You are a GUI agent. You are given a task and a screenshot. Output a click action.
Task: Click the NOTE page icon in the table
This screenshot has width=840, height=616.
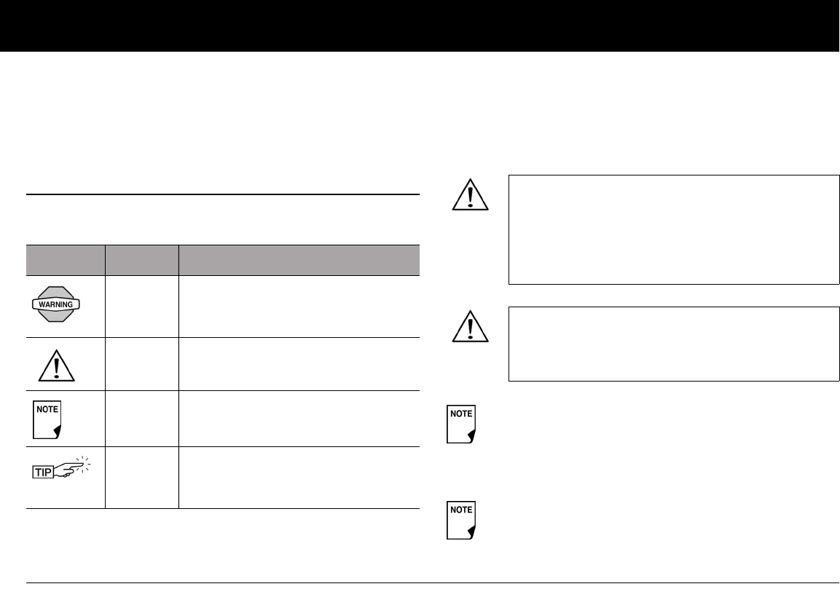[47, 419]
